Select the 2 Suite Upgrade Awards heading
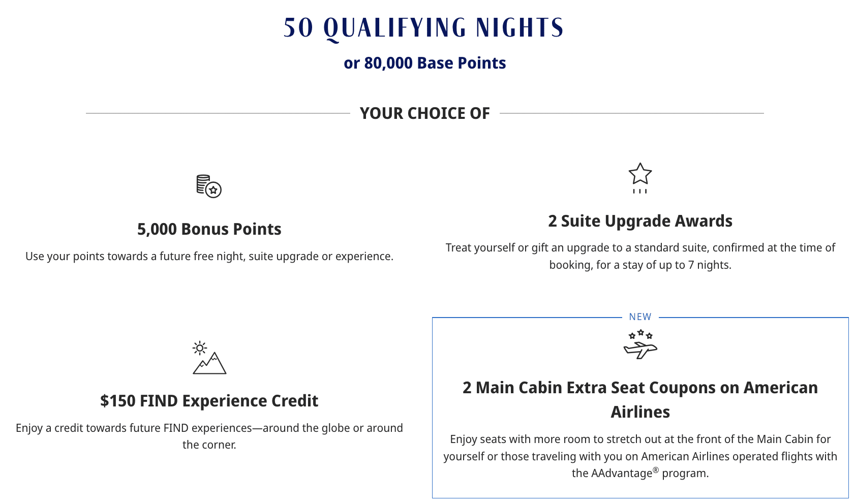 pos(640,221)
